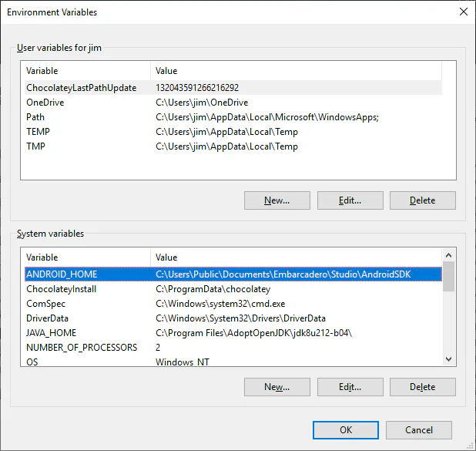This screenshot has height=451, width=476.
Task: Select the OneDrive user variable row
Action: pos(45,103)
